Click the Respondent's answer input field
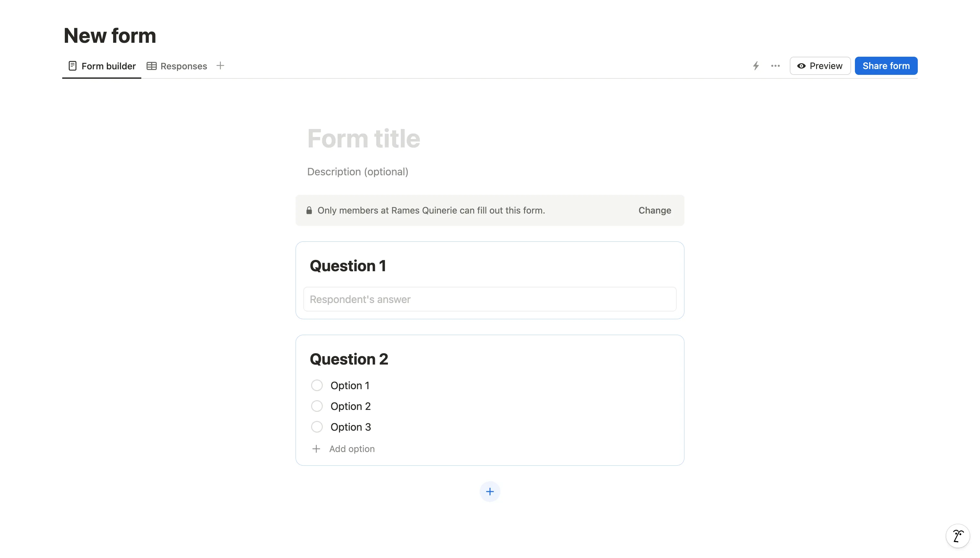Viewport: 980px width, 558px height. pyautogui.click(x=490, y=299)
